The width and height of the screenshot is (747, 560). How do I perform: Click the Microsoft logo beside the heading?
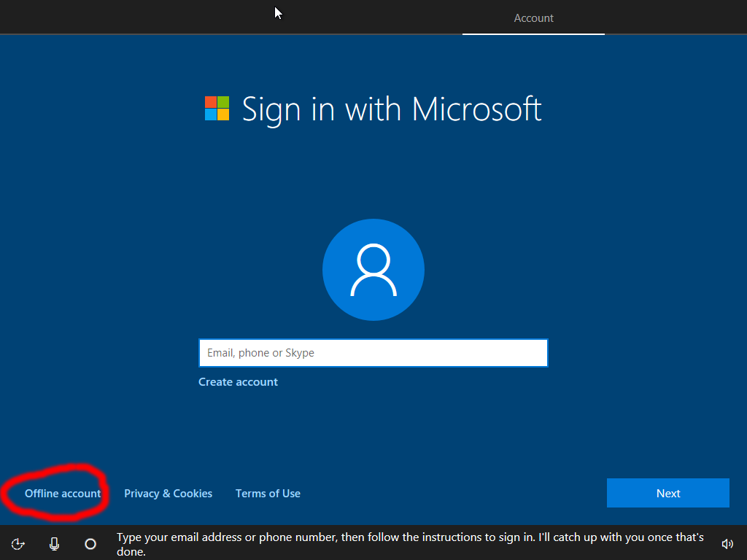click(217, 108)
